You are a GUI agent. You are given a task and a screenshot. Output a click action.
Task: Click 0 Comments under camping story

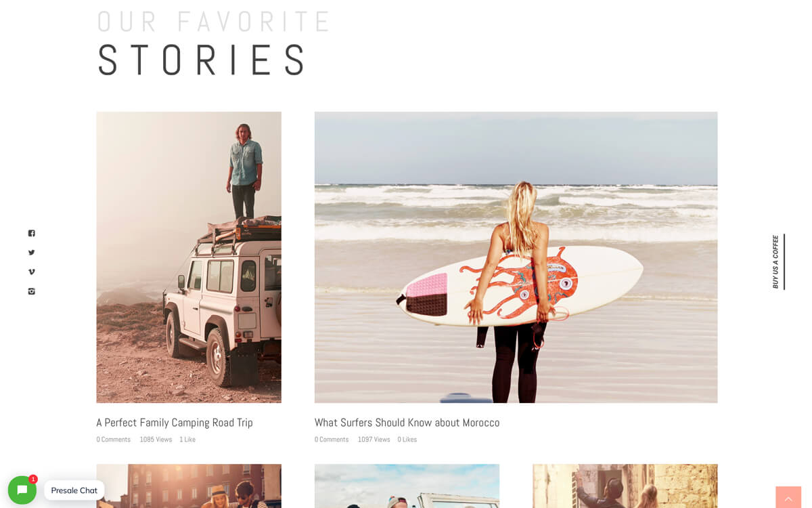tap(113, 440)
